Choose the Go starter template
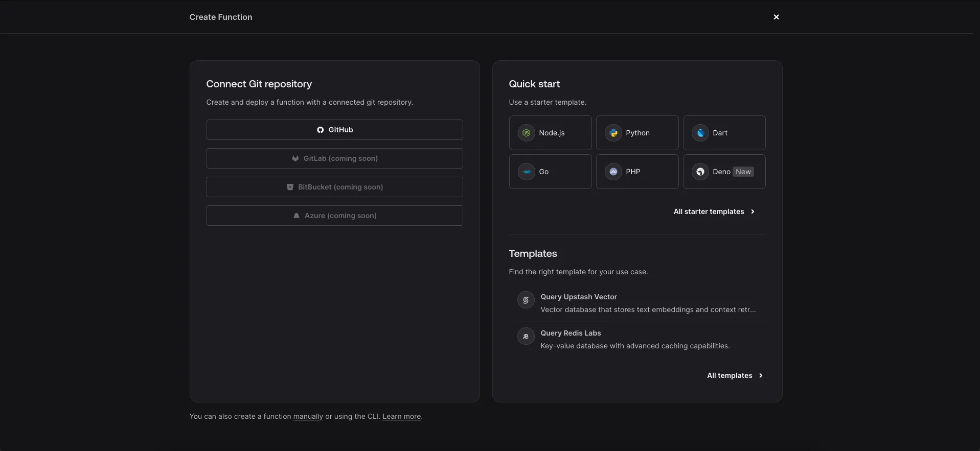This screenshot has width=980, height=451. (x=550, y=172)
